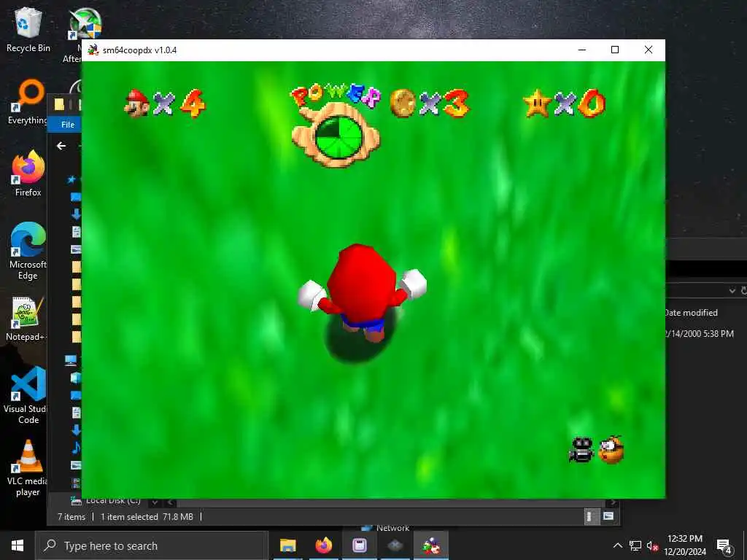Switch File Explorer to the details view
This screenshot has height=560, width=747.
pyautogui.click(x=591, y=517)
